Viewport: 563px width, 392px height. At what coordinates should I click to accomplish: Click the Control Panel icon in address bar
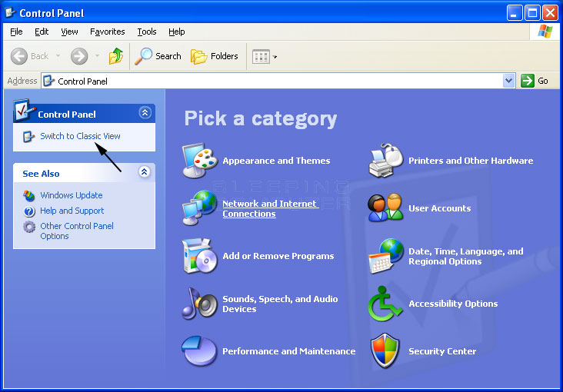click(48, 81)
